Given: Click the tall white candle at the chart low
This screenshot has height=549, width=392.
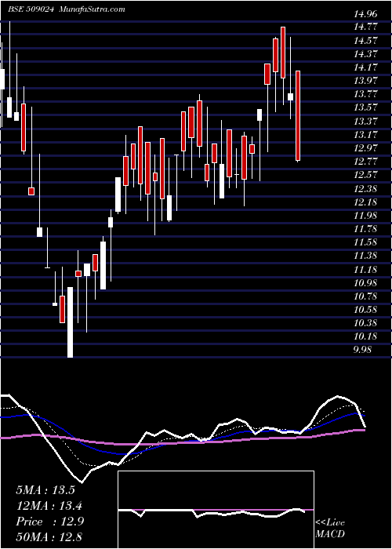Looking at the screenshot, I should pos(71,322).
